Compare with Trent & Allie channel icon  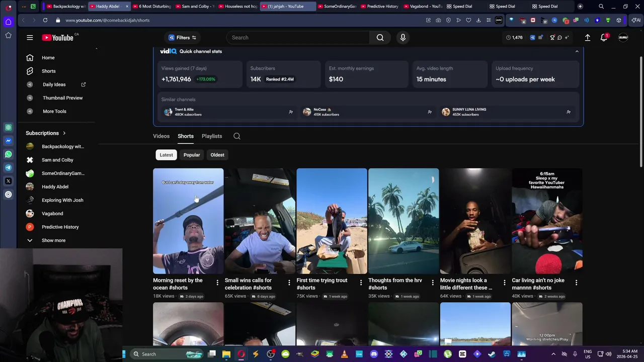290,112
